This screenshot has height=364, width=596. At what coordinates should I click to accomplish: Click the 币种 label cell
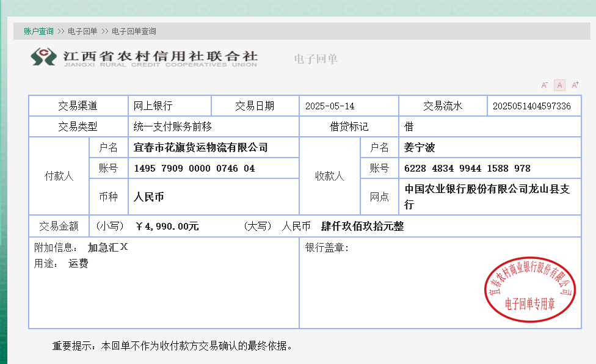pos(108,197)
